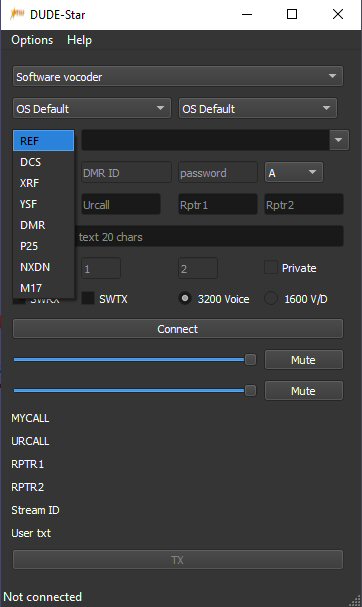Screen dimensions: 362x607
Task: Click the upper Mute button
Action: click(304, 360)
